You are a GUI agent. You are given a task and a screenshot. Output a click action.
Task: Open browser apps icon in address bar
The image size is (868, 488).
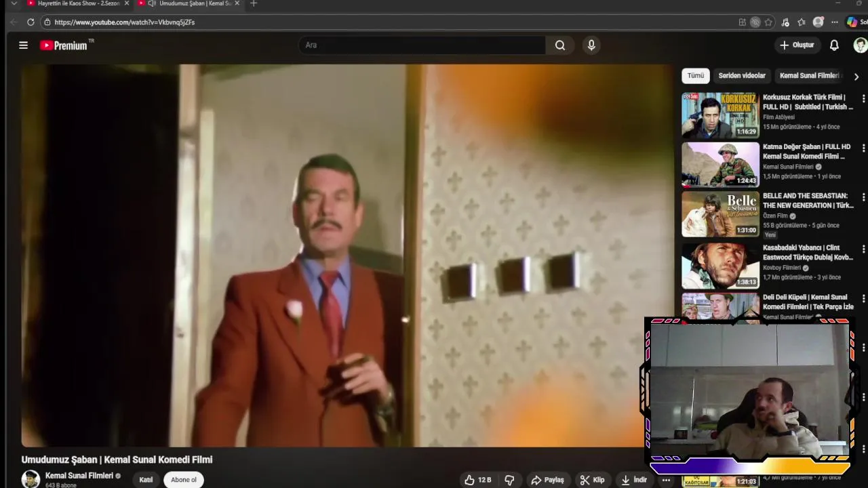pyautogui.click(x=743, y=22)
